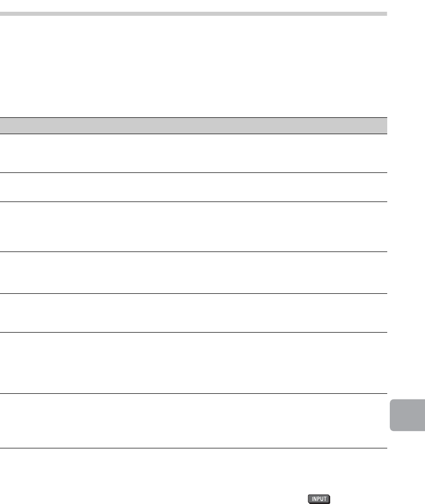
Task: Click the divider line under the fifth row
Action: tap(193, 333)
